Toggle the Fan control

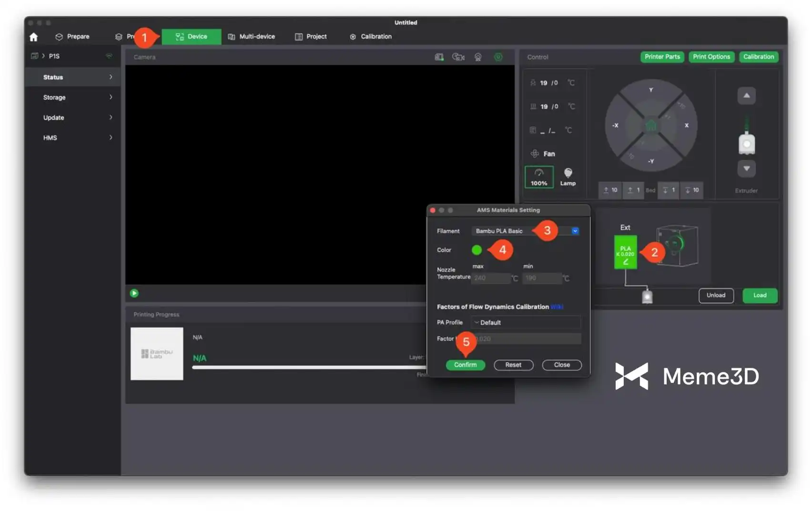[543, 154]
